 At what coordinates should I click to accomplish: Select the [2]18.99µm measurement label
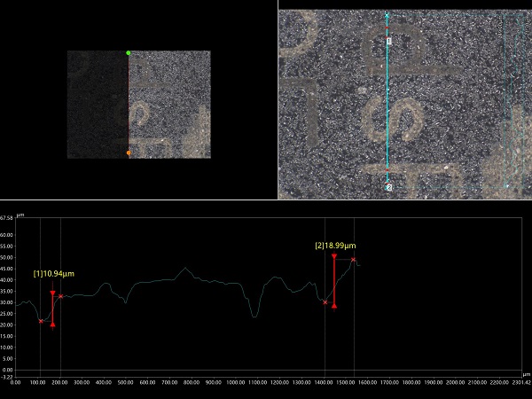pos(334,246)
